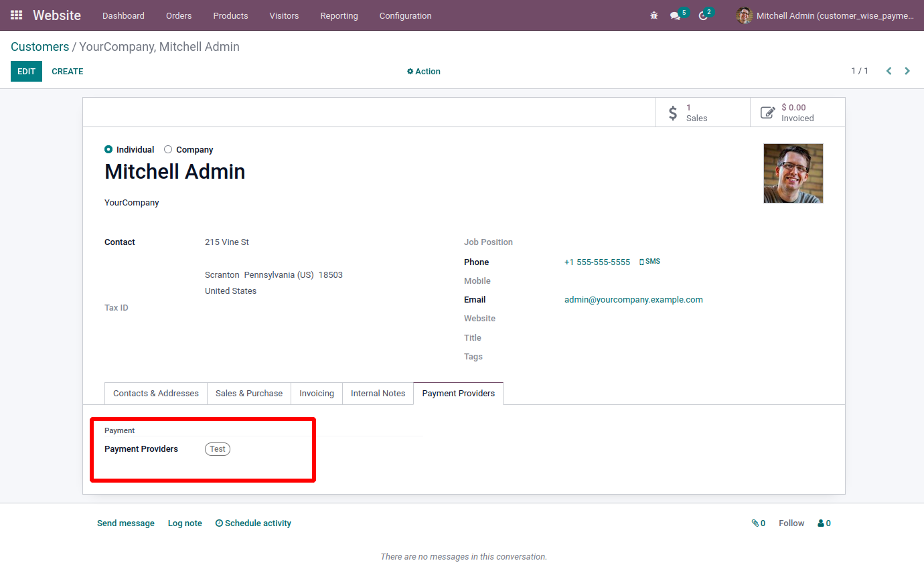Open the Configuration menu

click(405, 15)
